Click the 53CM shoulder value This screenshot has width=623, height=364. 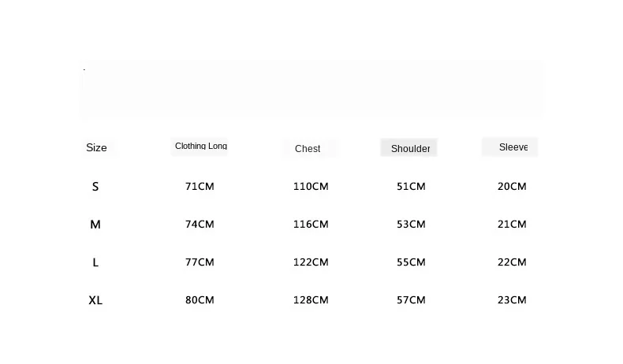pyautogui.click(x=411, y=224)
